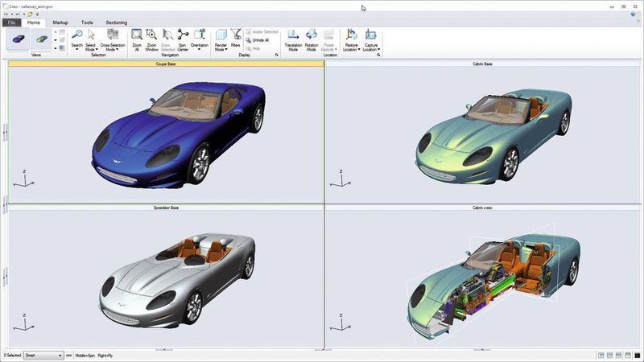
Task: Enable Rotation Mode
Action: [x=312, y=35]
